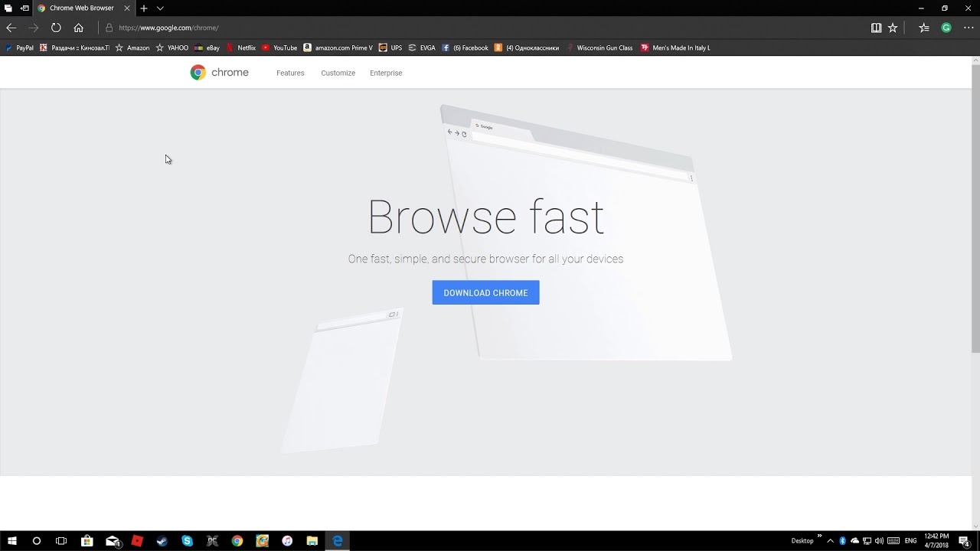Open the Features menu item

click(x=290, y=73)
